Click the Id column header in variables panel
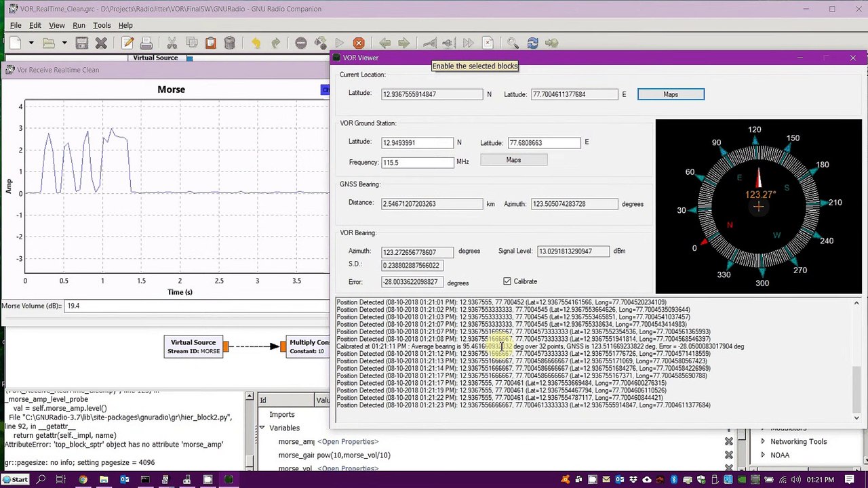Viewport: 868px width, 488px height. (x=285, y=400)
